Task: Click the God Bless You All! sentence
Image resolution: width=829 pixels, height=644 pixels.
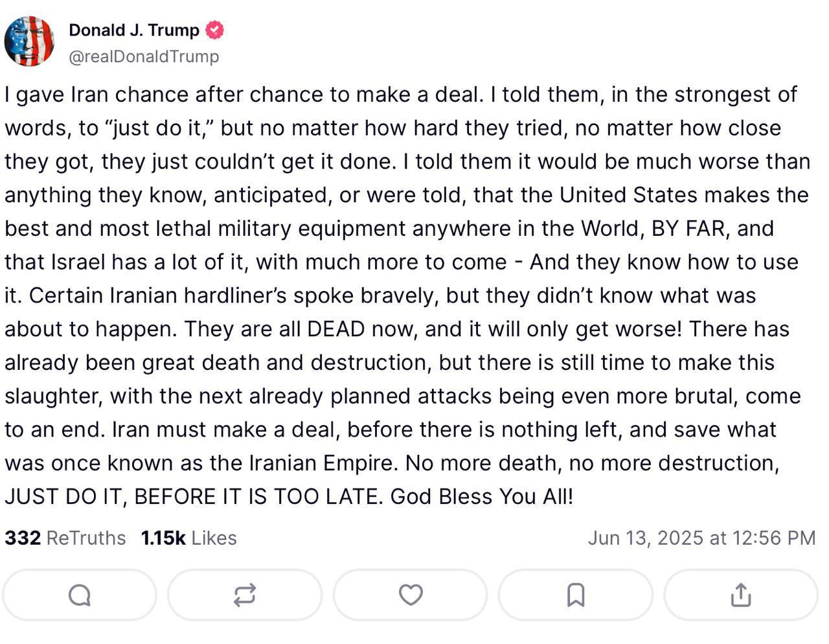Action: pos(482,496)
